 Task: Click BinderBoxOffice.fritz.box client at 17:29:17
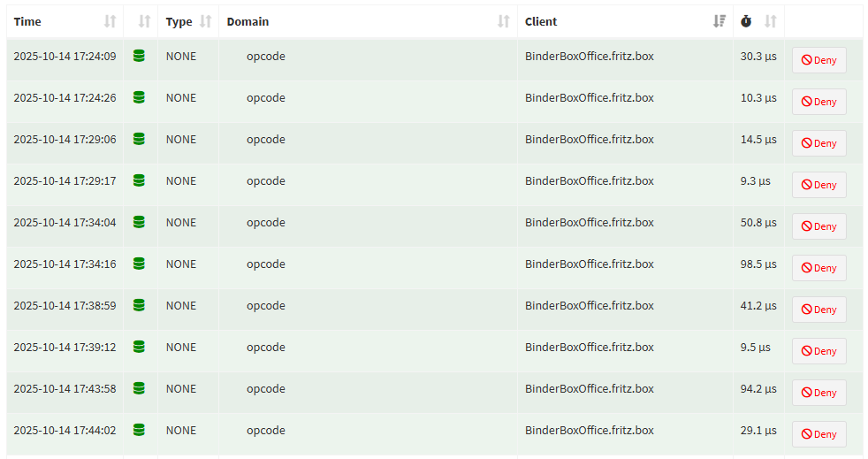pos(589,180)
